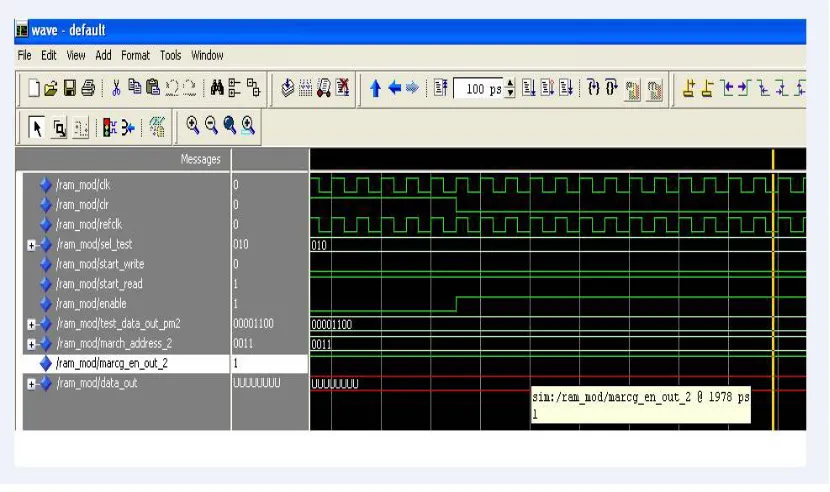Open a file using the folder icon
The height and width of the screenshot is (492, 830).
tap(51, 88)
